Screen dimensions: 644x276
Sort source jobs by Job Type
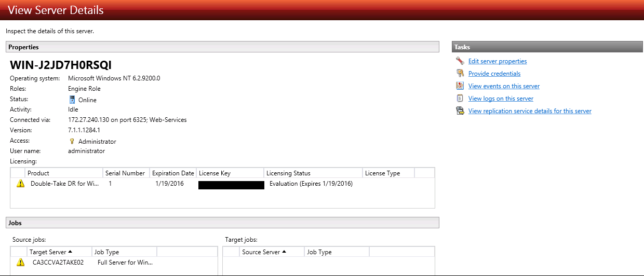pos(124,252)
